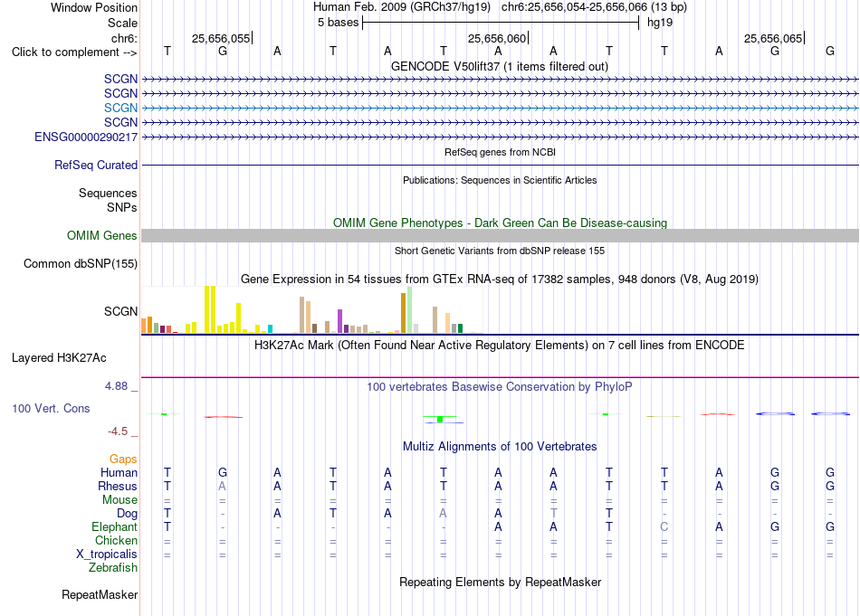Open the RefSeq Curated track label
Image resolution: width=860 pixels, height=616 pixels.
click(96, 165)
